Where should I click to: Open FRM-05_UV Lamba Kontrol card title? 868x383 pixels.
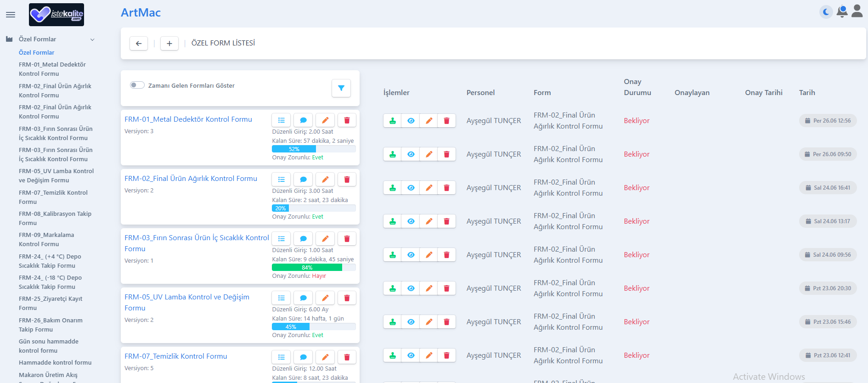pyautogui.click(x=187, y=302)
